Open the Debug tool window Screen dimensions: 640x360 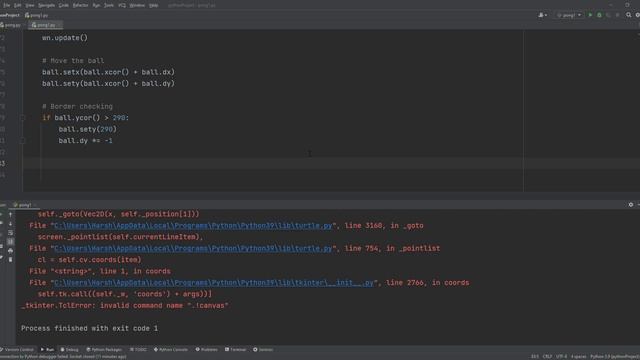click(69, 350)
